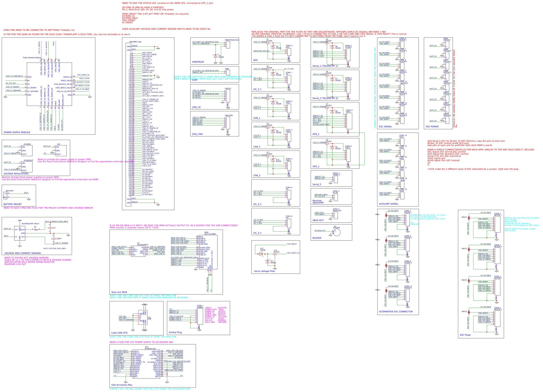Viewport: 543px width, 392px height.
Task: Select the AUXILARY SIGNAL block label
Action: pos(389,204)
